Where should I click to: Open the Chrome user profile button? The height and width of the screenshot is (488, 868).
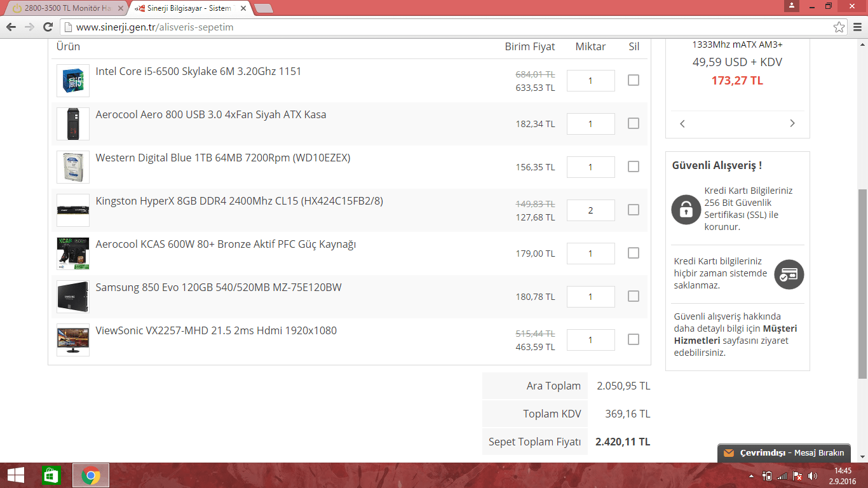[791, 6]
